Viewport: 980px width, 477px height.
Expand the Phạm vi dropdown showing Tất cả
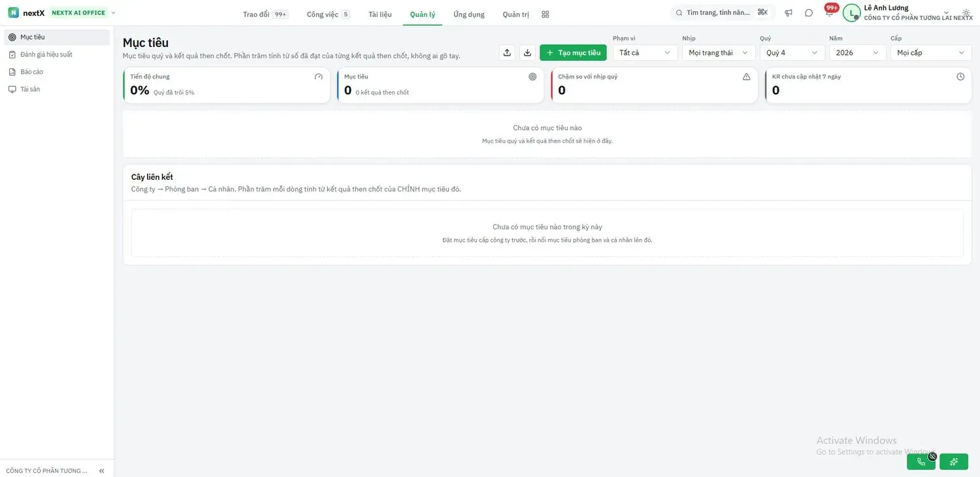click(645, 53)
